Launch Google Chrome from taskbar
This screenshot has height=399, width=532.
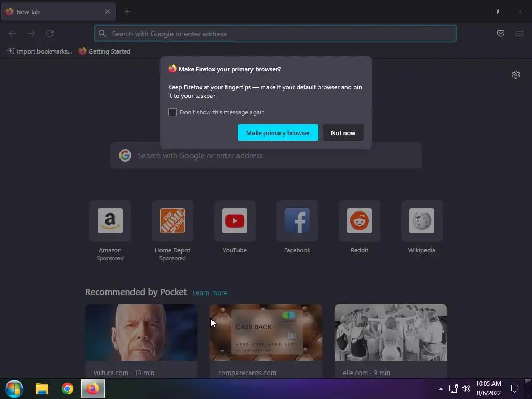(x=68, y=389)
